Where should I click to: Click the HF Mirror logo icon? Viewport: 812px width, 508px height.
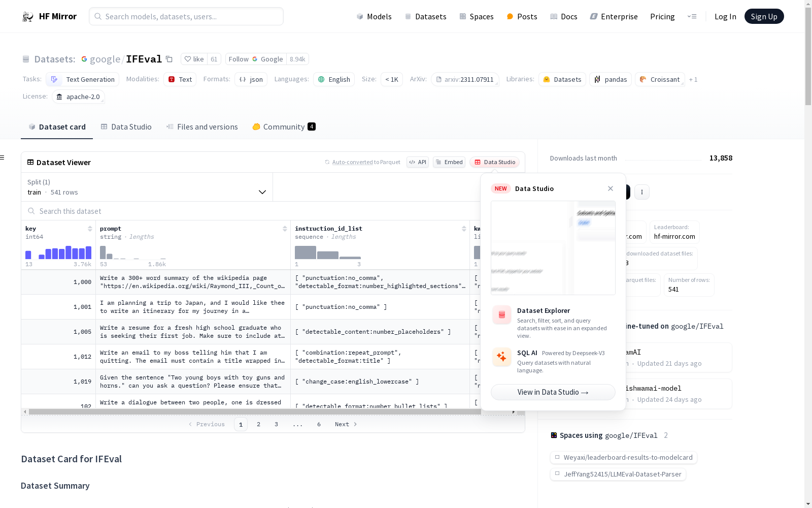pyautogui.click(x=27, y=17)
